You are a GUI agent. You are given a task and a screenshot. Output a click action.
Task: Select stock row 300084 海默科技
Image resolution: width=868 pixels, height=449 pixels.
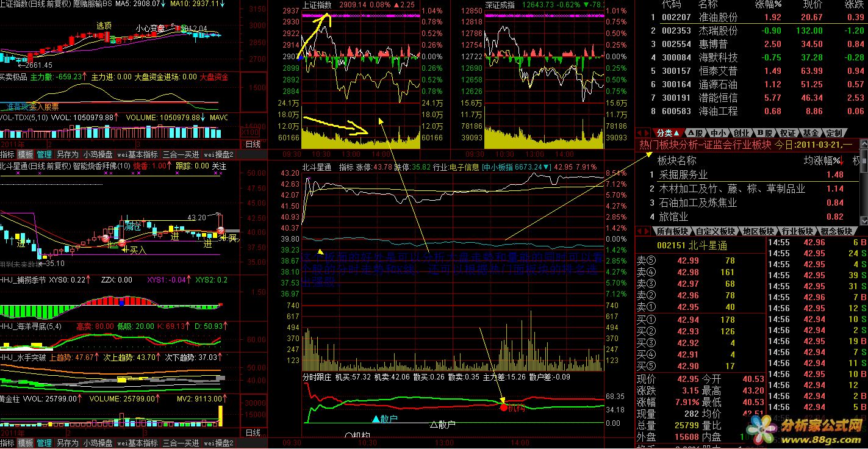point(751,57)
